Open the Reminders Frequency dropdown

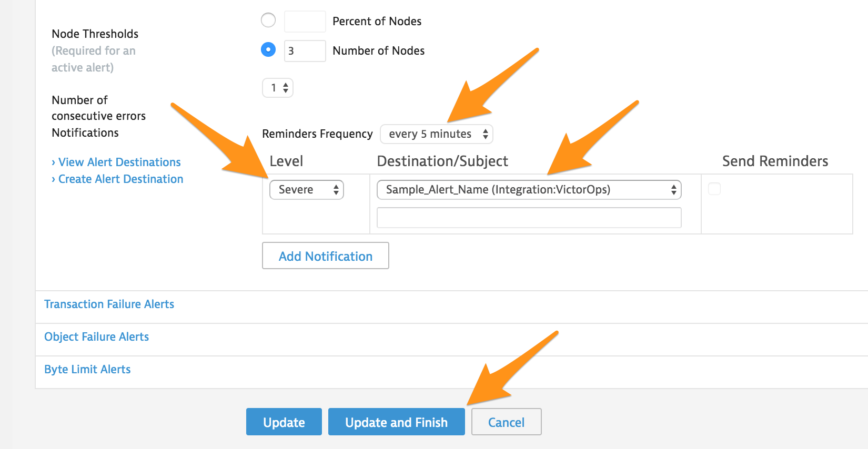pyautogui.click(x=436, y=134)
